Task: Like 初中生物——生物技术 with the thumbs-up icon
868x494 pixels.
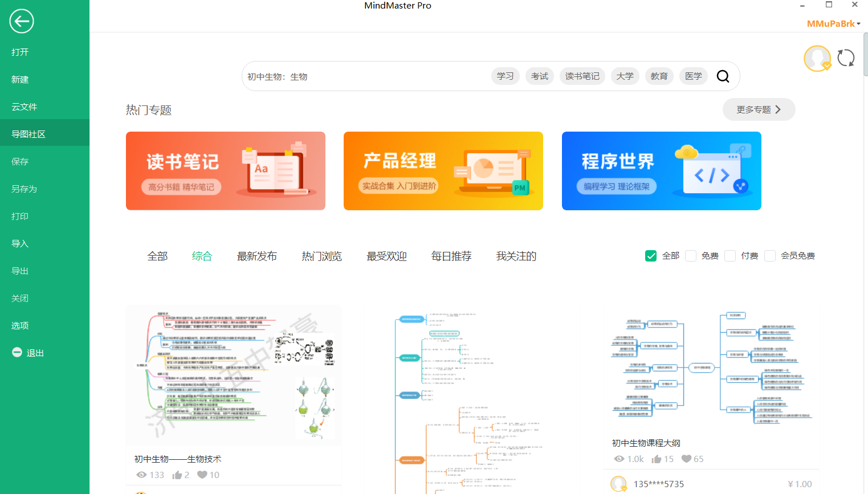Action: click(177, 475)
